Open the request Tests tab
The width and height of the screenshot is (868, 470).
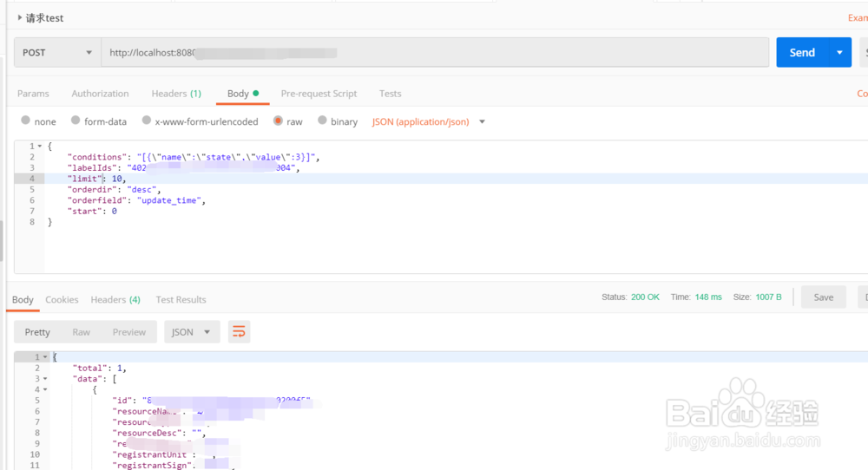click(x=390, y=94)
